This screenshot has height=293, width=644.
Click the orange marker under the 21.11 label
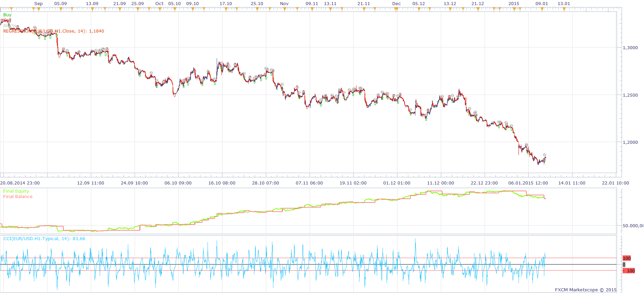[364, 9]
